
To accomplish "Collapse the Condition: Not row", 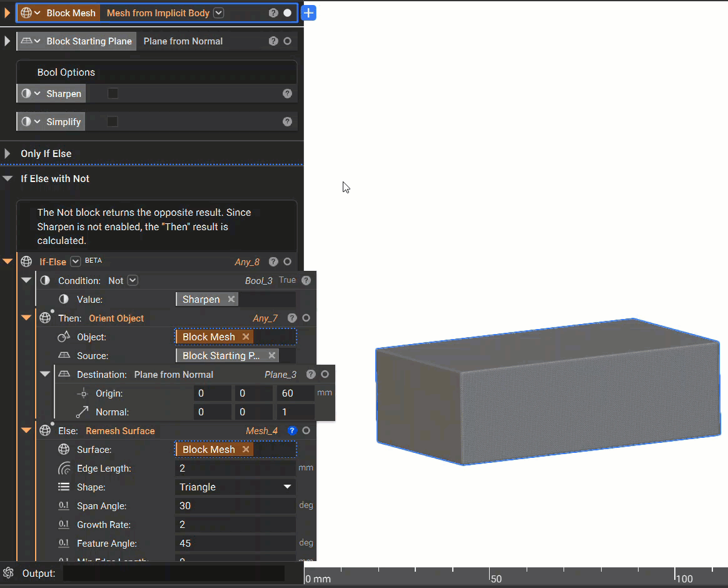I will point(26,280).
